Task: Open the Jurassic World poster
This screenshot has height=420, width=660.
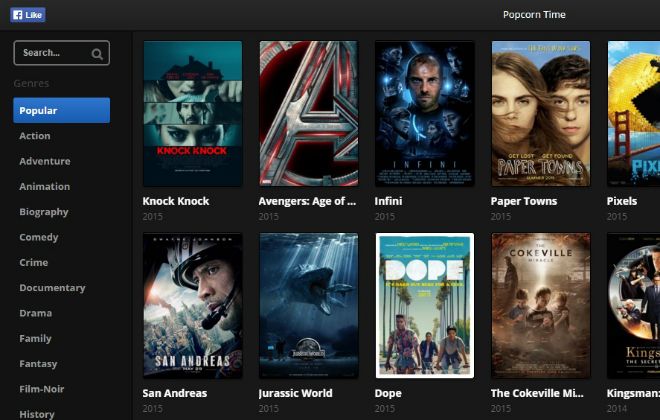Action: [x=309, y=306]
